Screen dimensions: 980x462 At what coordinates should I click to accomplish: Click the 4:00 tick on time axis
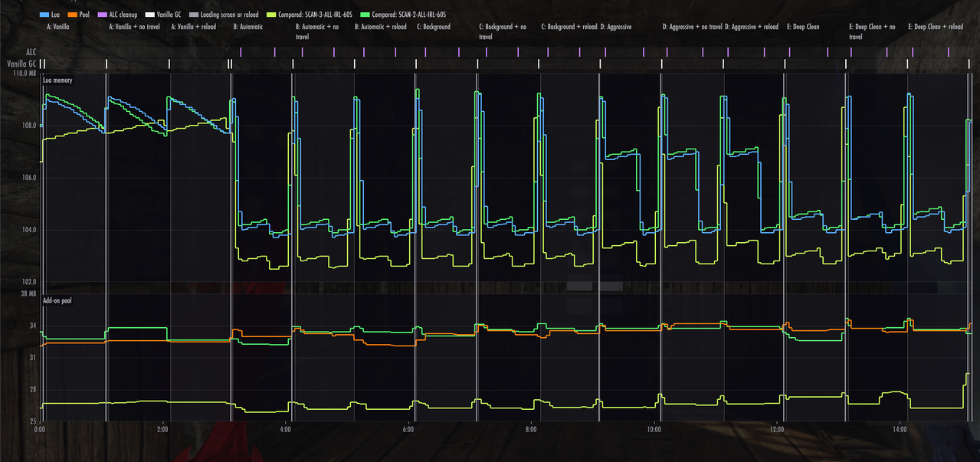click(284, 430)
